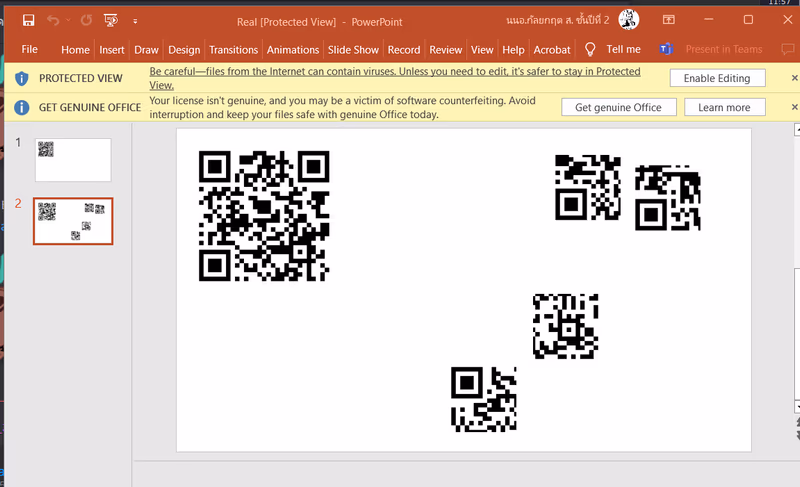Open Ribbon Display Options icon
The height and width of the screenshot is (487, 800).
click(668, 20)
